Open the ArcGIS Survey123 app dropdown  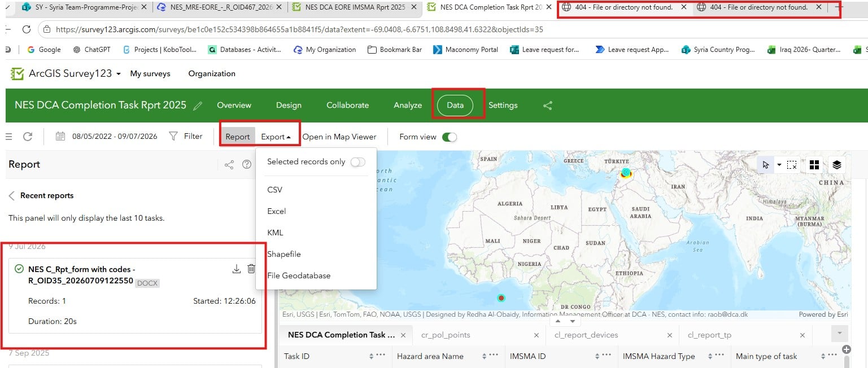point(119,74)
